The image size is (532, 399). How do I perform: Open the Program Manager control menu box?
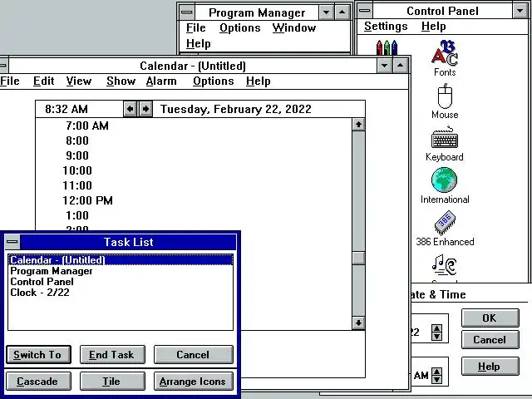187,12
